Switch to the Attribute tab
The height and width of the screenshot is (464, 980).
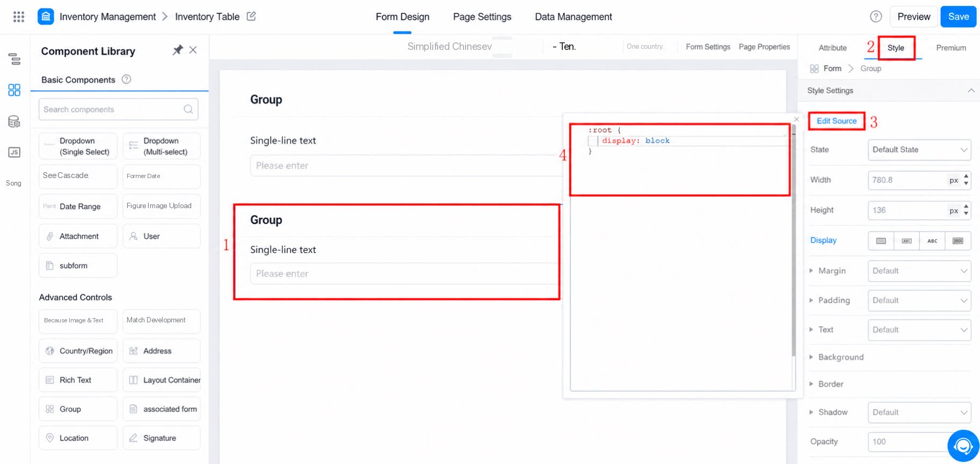click(832, 48)
